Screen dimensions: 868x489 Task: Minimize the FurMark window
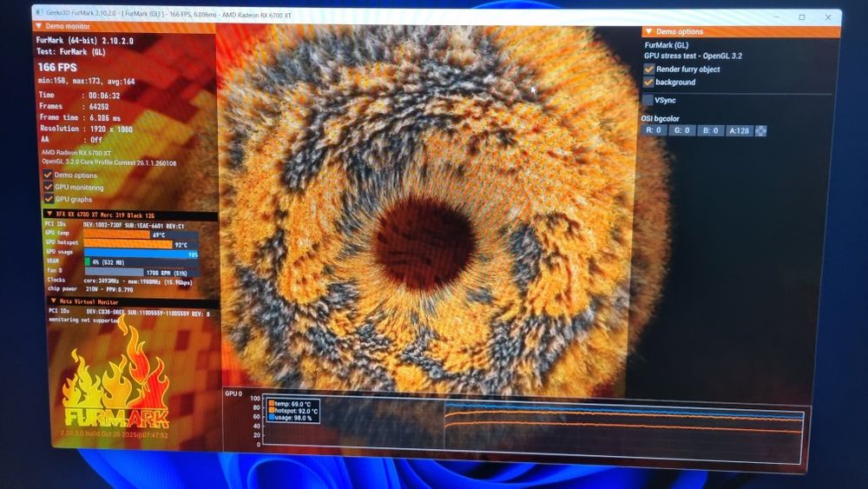pyautogui.click(x=776, y=17)
